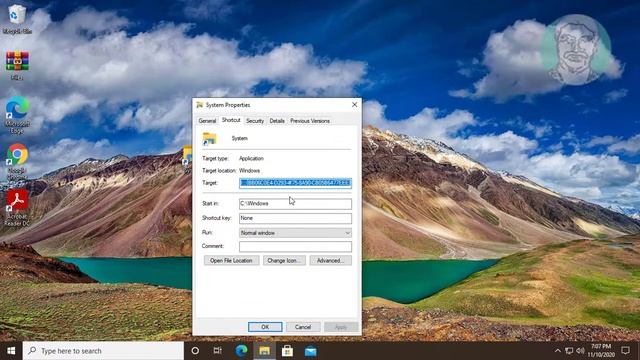Image resolution: width=640 pixels, height=360 pixels.
Task: Open the WinRAR desktop icon
Action: 17,65
